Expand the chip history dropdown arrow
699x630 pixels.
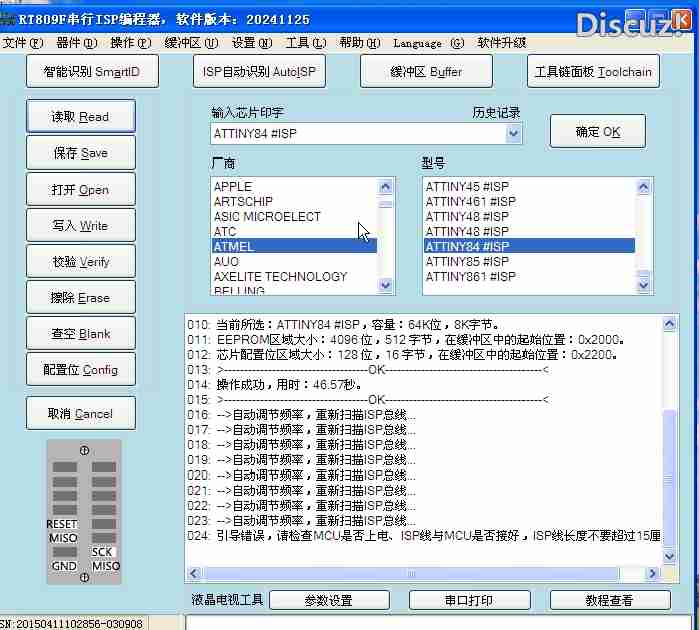click(x=514, y=133)
